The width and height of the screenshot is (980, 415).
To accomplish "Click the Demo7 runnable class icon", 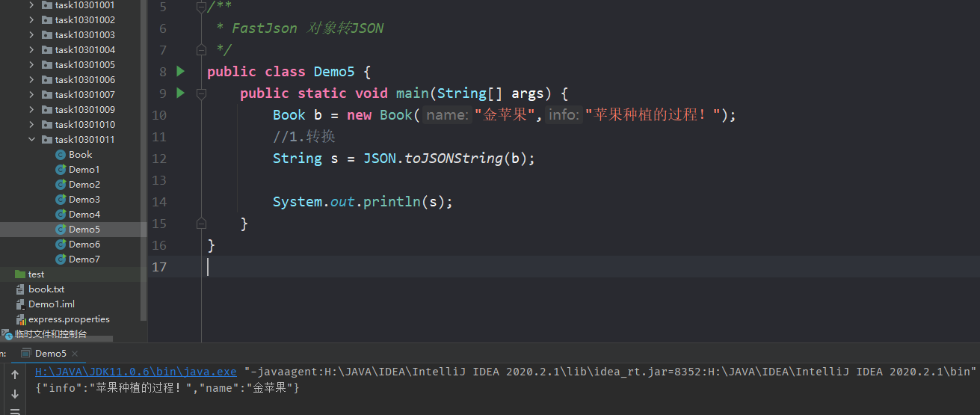I will (x=61, y=259).
